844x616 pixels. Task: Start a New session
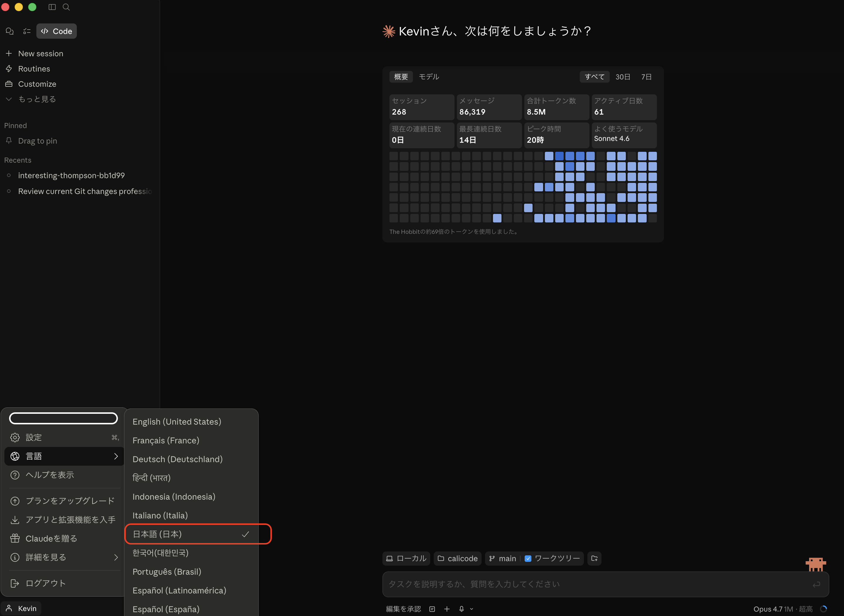pos(40,53)
